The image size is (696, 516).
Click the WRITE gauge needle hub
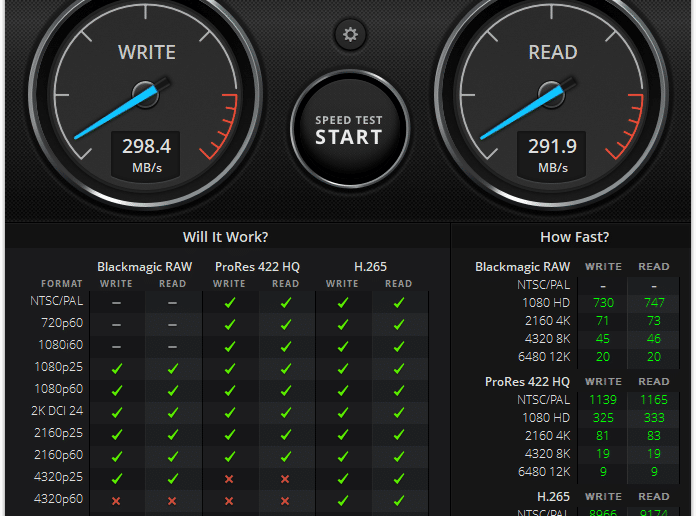[146, 94]
